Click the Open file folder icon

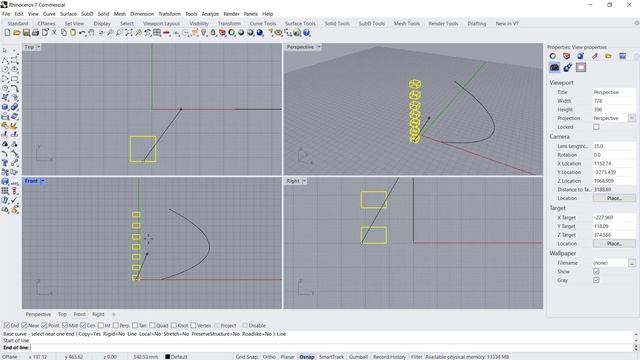point(16,33)
